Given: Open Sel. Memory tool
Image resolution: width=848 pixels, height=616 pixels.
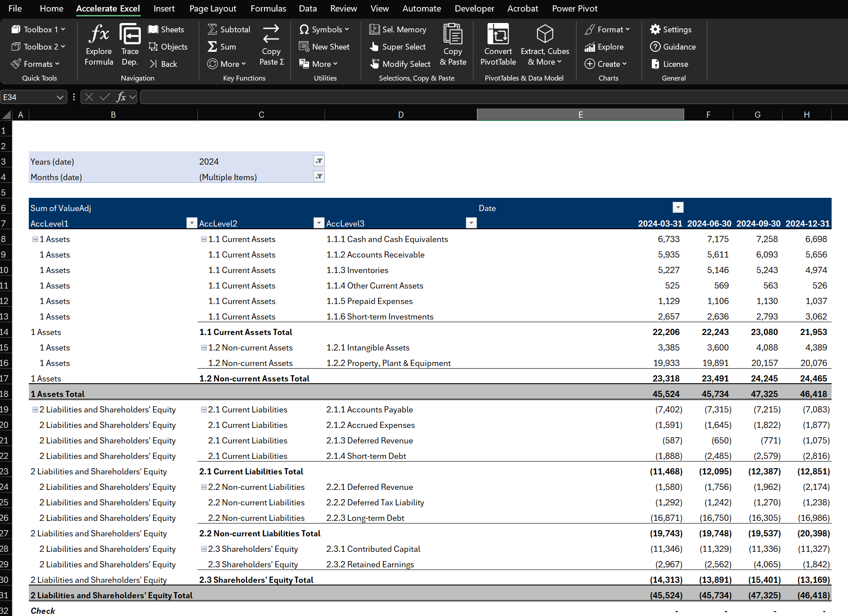Looking at the screenshot, I should click(398, 29).
